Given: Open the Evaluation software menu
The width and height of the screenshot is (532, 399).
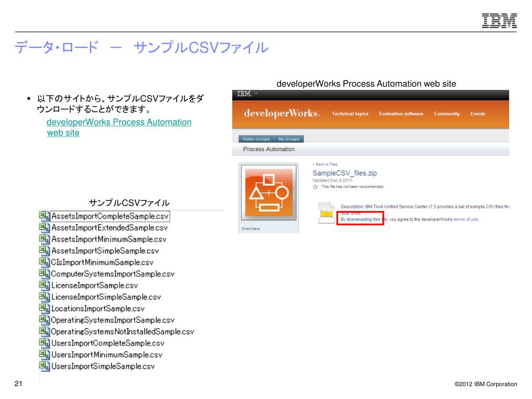Looking at the screenshot, I should pyautogui.click(x=401, y=114).
